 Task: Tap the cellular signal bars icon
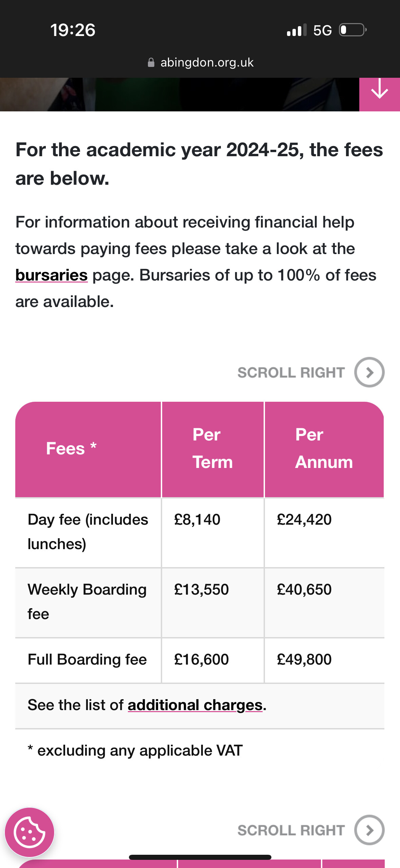[x=297, y=30]
